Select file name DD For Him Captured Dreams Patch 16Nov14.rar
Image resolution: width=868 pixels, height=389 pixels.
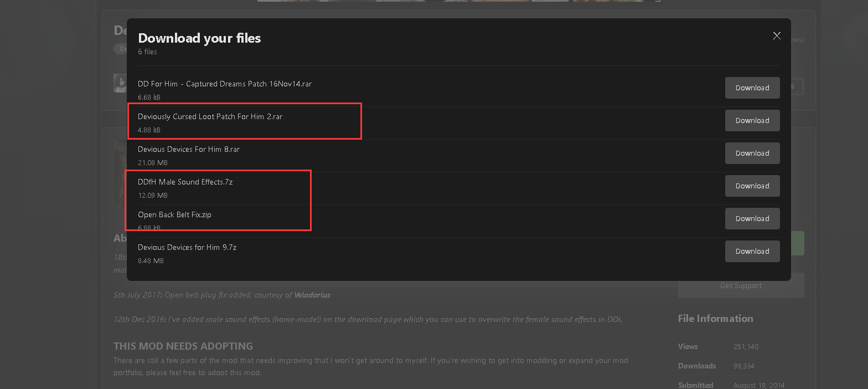(x=225, y=84)
